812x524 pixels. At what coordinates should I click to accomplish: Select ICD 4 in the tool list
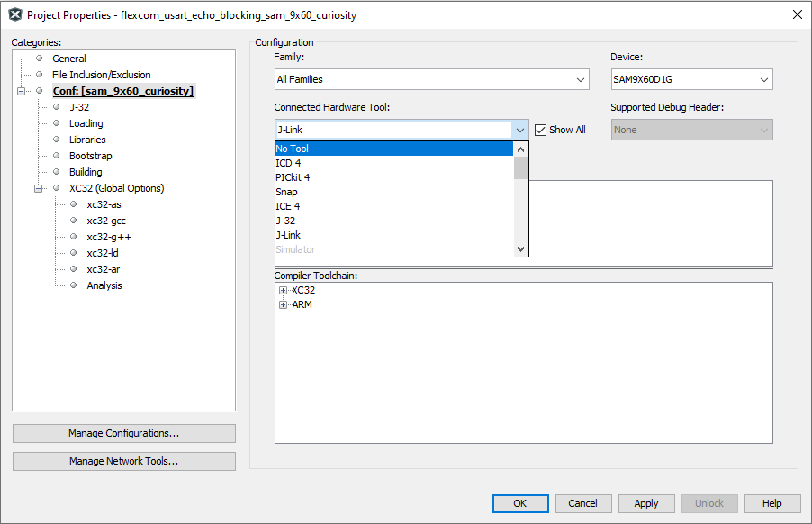click(x=288, y=163)
